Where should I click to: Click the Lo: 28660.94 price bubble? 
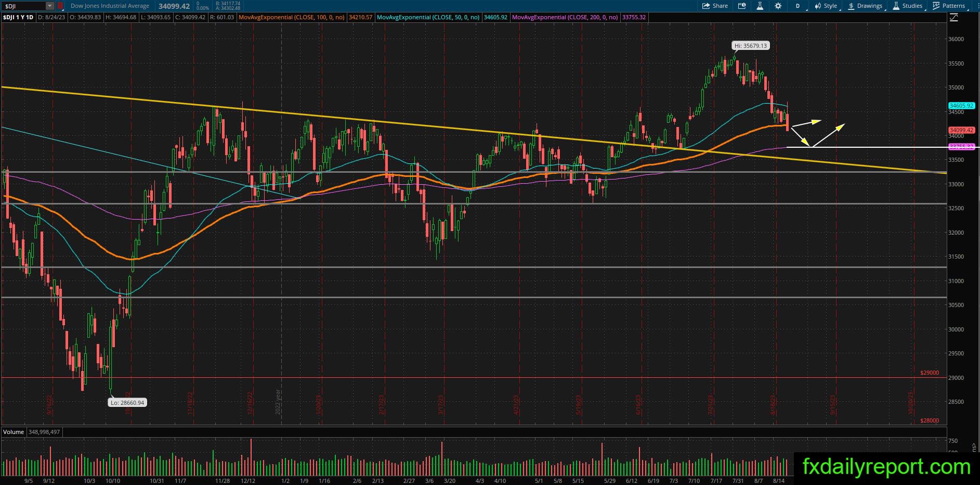tap(127, 402)
